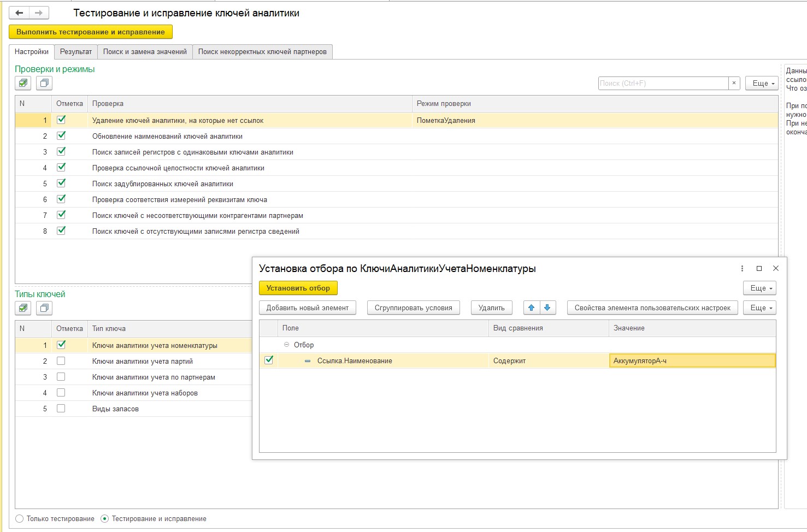The width and height of the screenshot is (807, 532).
Task: Uncheck all items in Проверки и режимы
Action: point(44,84)
